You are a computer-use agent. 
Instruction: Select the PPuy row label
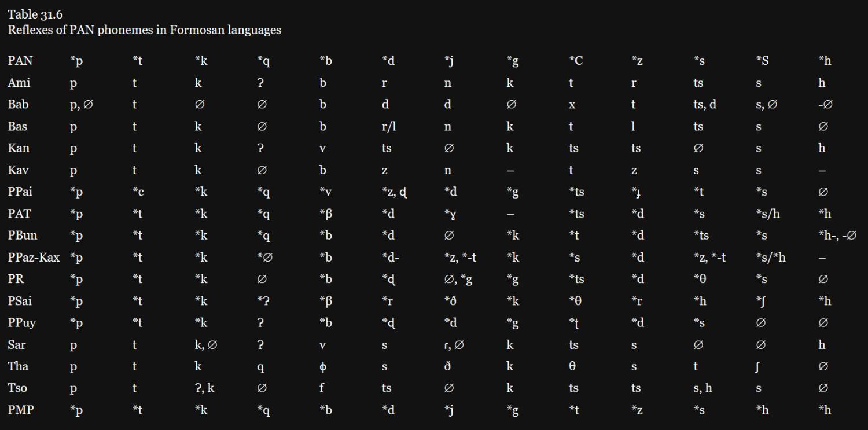pyautogui.click(x=22, y=323)
